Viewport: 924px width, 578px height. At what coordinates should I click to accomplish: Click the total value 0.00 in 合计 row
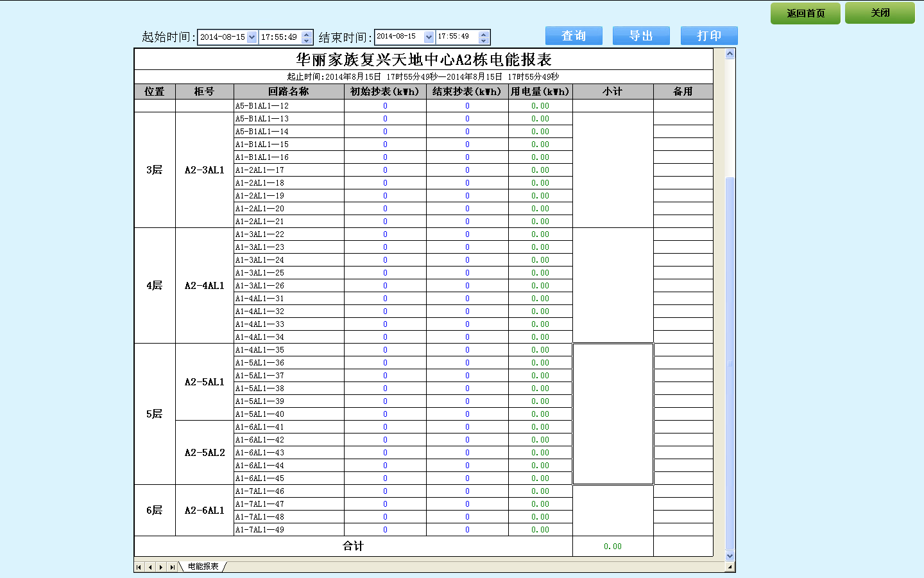click(x=613, y=547)
